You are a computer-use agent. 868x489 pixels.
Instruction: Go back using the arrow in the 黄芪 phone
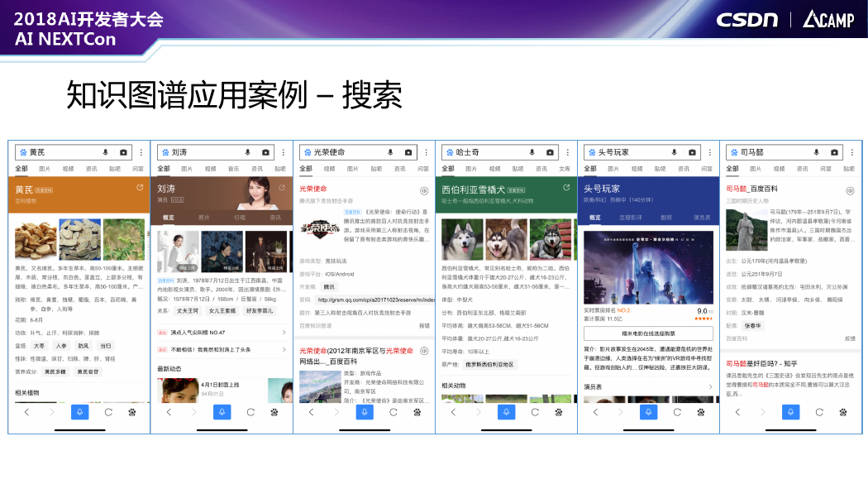coord(26,412)
